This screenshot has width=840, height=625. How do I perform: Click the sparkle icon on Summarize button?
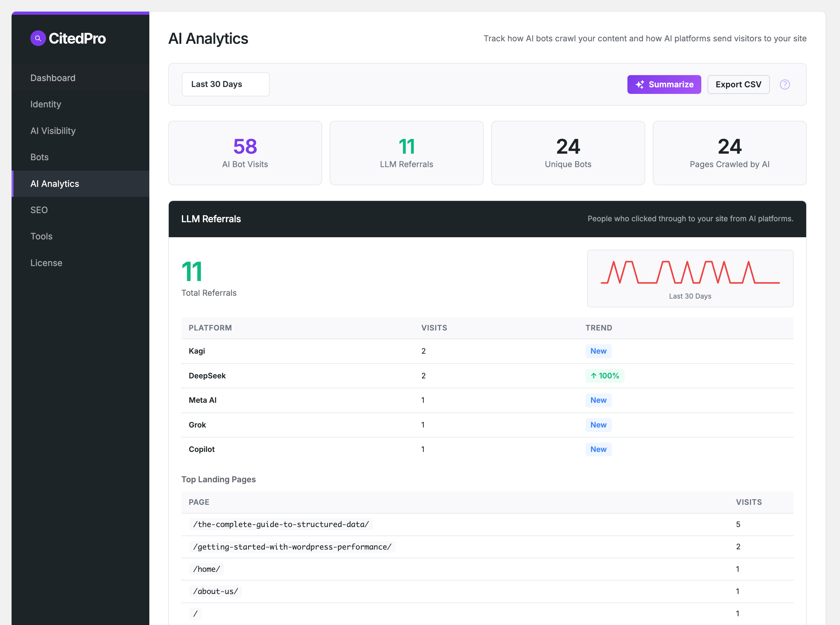click(x=640, y=85)
